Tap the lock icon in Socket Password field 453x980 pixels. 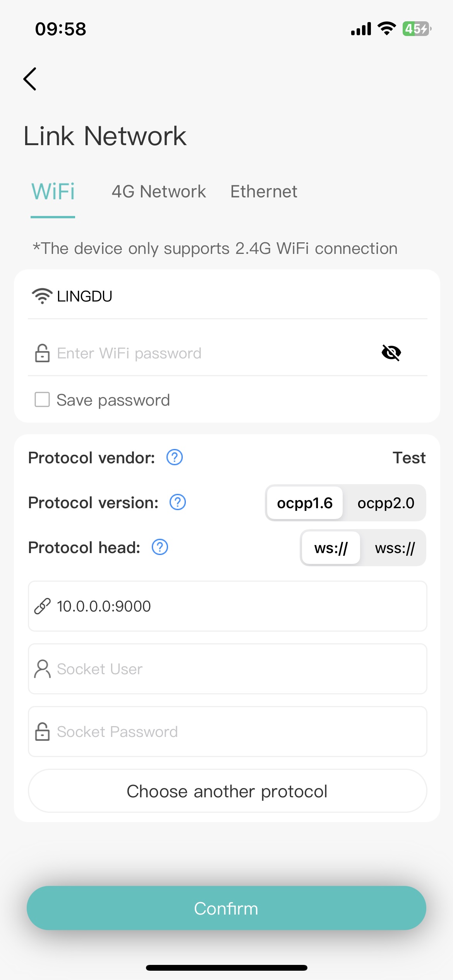pos(42,732)
